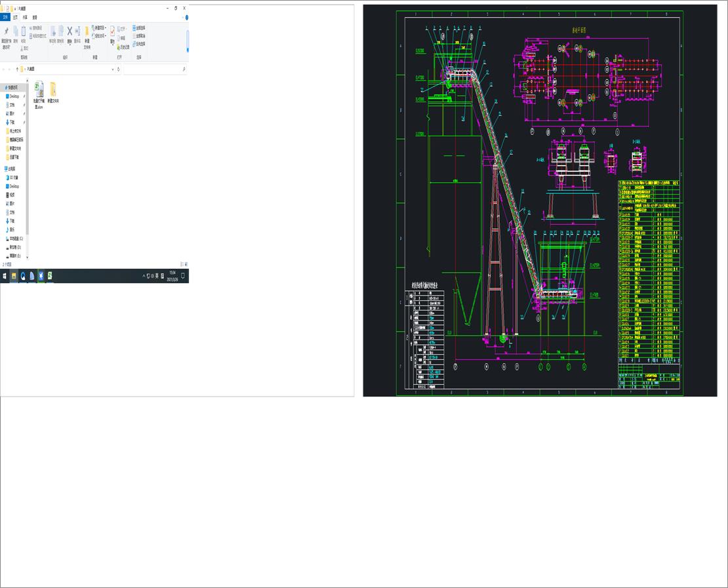Open the notification center icon
Viewport: 728px width, 588px height.
183,276
